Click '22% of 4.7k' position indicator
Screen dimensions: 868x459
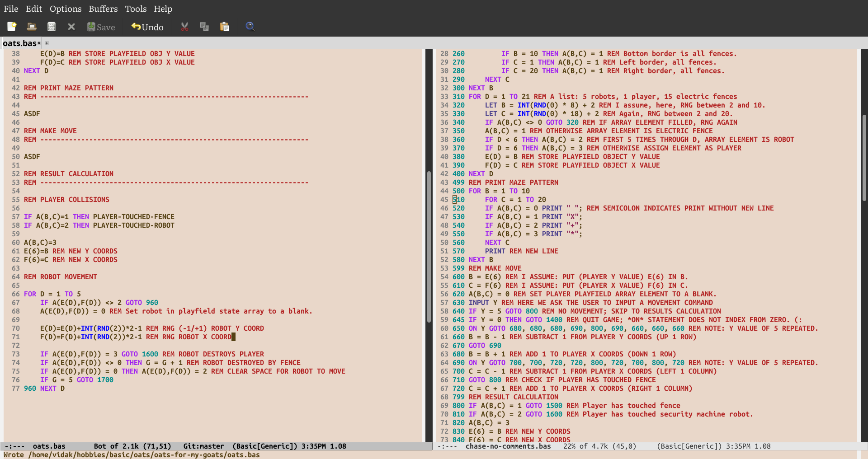pos(586,446)
